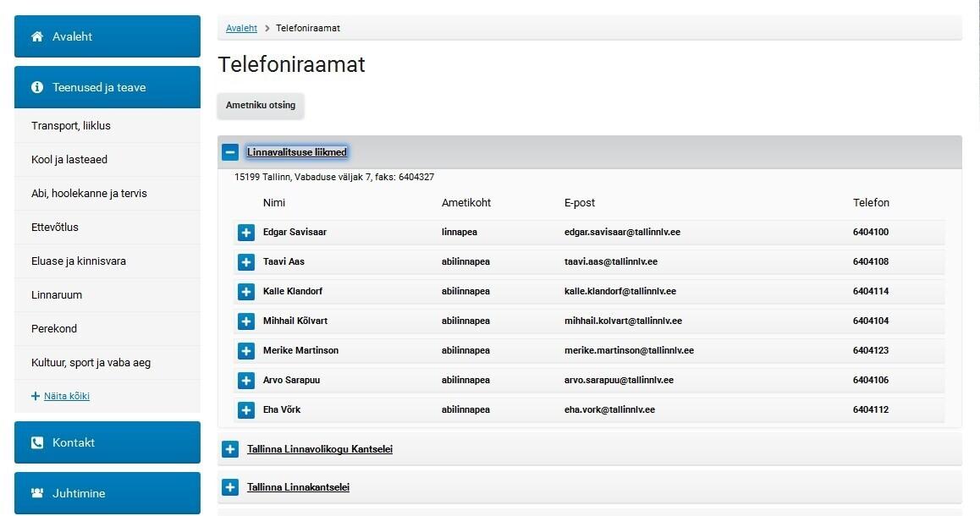Click email merike.martinson@tallinnlv.ee
The image size is (980, 516).
(629, 350)
